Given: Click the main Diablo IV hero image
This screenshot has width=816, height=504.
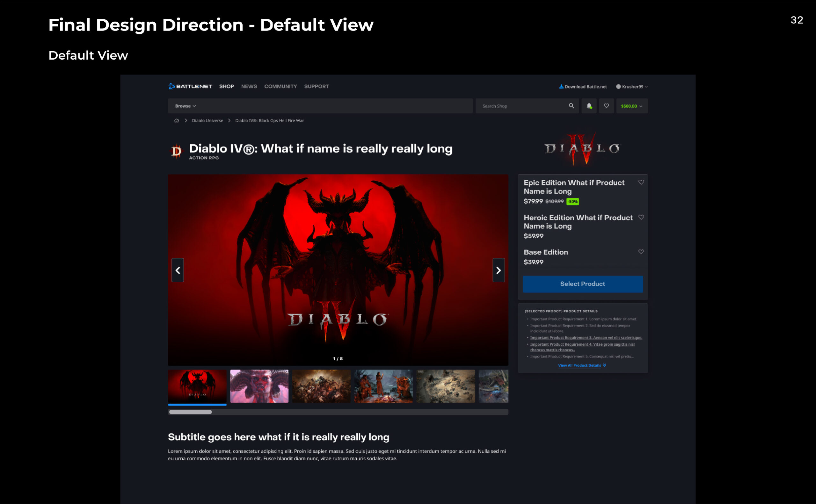Looking at the screenshot, I should tap(338, 270).
